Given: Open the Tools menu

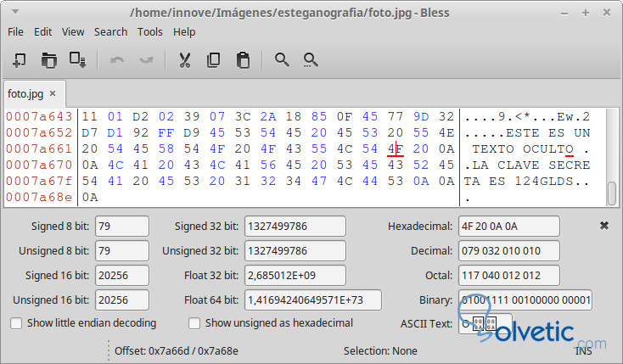Looking at the screenshot, I should pyautogui.click(x=149, y=31).
